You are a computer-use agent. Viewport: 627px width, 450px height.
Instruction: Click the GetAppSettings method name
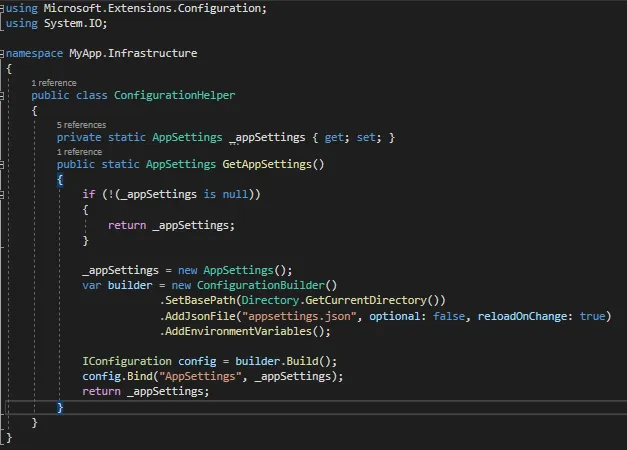267,164
